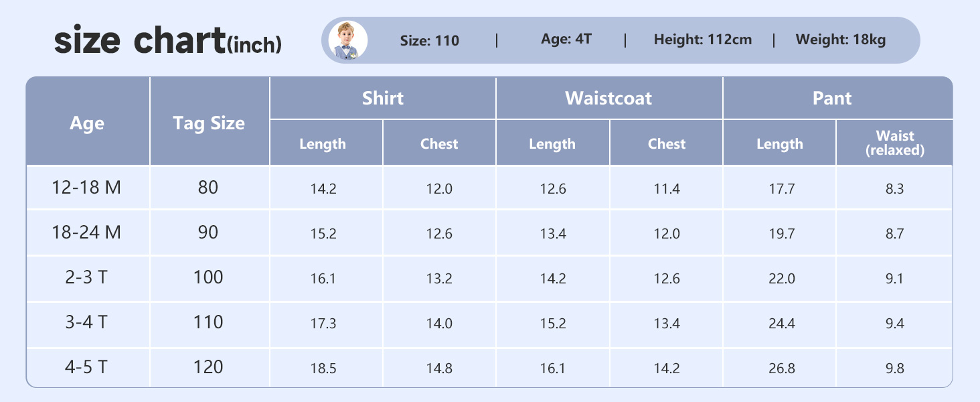Click the Length subheader under Pant
Viewport: 980px width, 402px height.
point(780,144)
